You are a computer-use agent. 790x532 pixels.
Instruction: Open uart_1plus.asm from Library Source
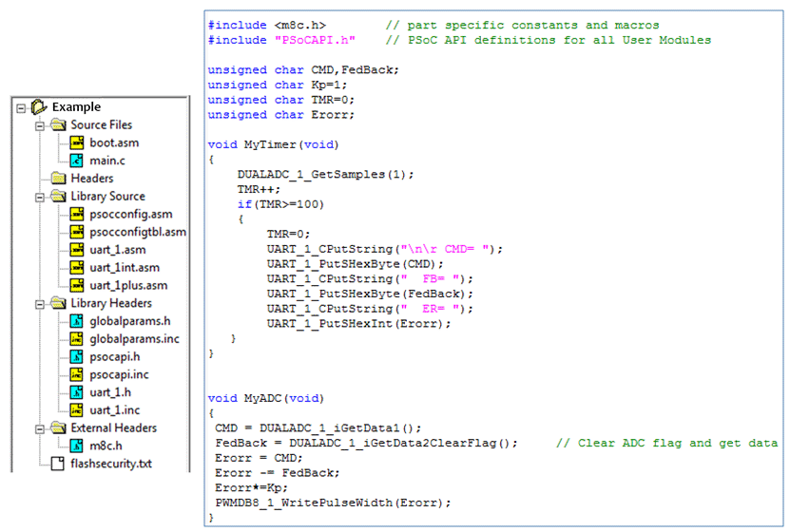(x=128, y=285)
